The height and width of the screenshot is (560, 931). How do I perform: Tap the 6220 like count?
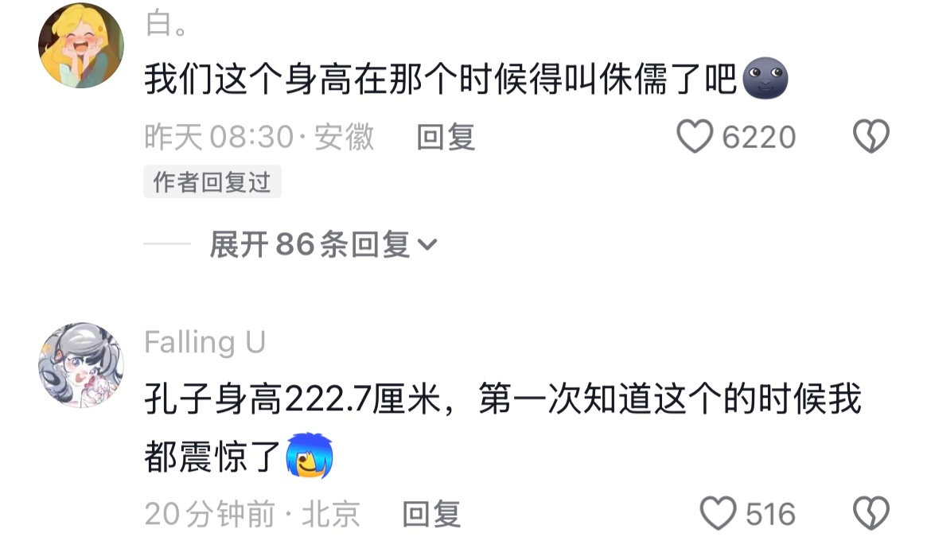tap(759, 137)
